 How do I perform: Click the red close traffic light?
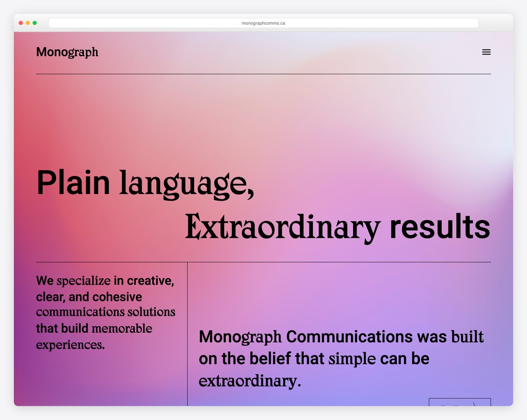tap(20, 22)
